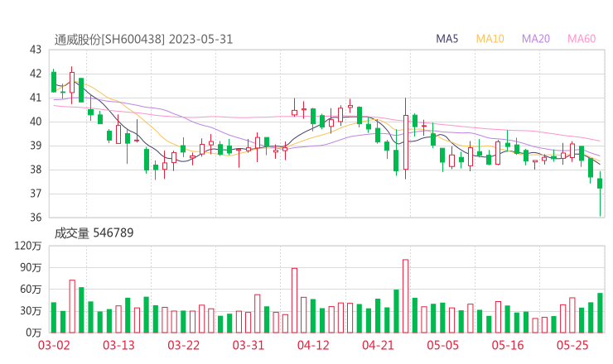The width and height of the screenshot is (613, 364).
Task: Click the 成交量 546789 volume label
Action: click(x=94, y=233)
